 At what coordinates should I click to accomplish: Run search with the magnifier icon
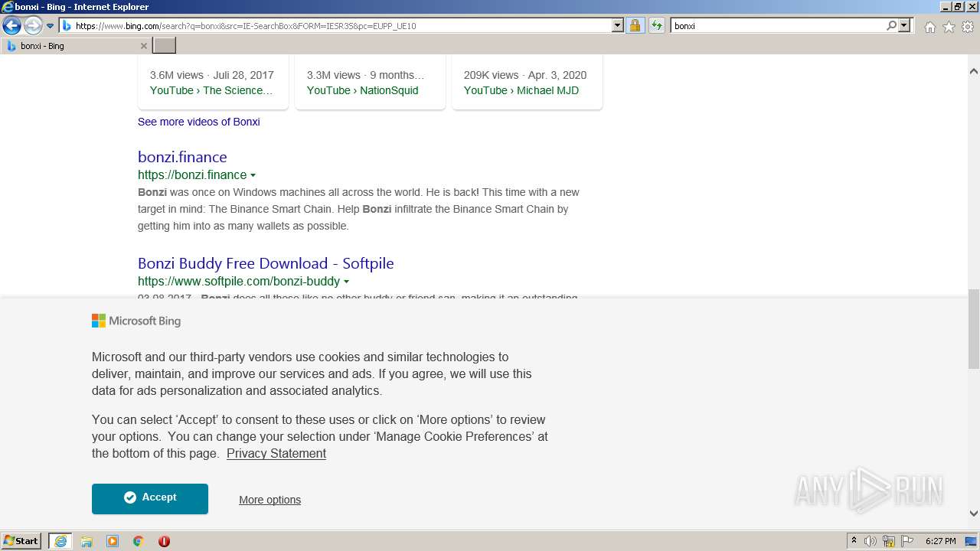tap(891, 26)
